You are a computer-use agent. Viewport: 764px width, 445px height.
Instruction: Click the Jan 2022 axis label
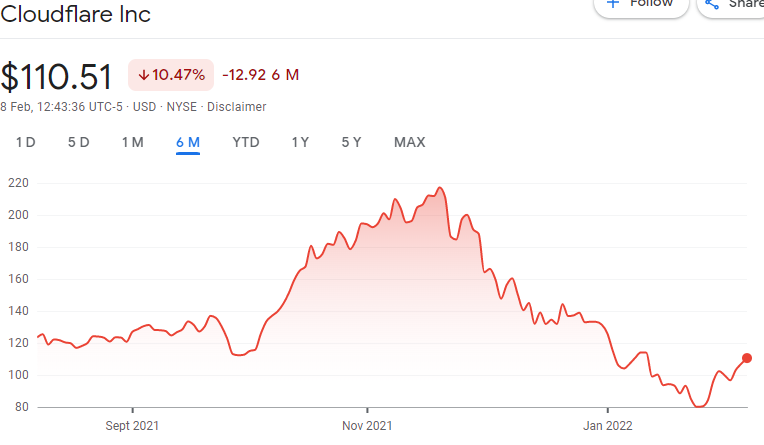point(608,424)
